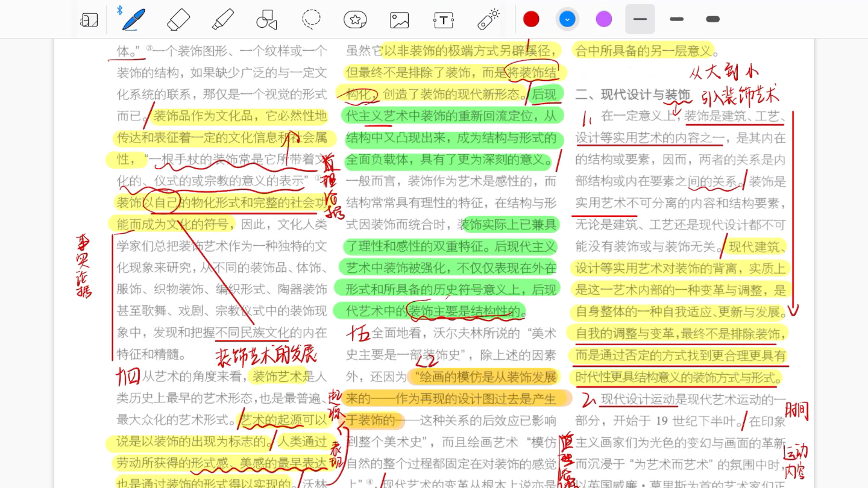Click the text 现代设计运动是现代艺术运动的一
Viewport: 868px width, 488px height.
(x=694, y=399)
